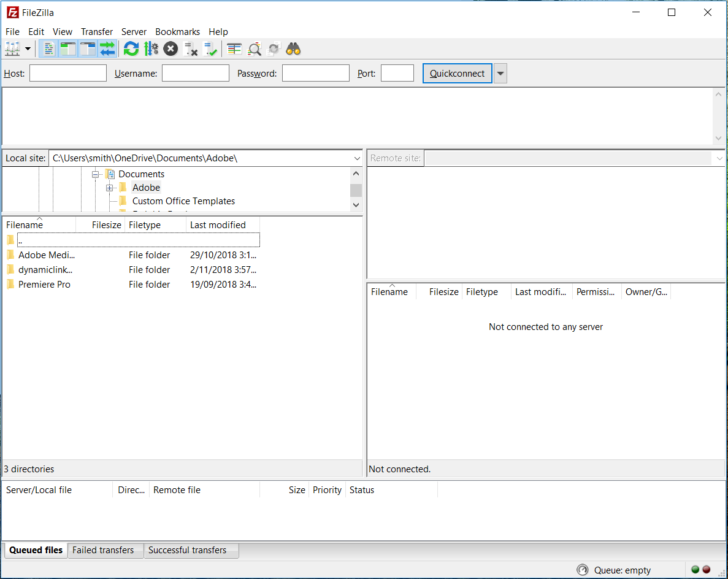The image size is (728, 579).
Task: Sort remote list by Owner/Group column
Action: [646, 291]
